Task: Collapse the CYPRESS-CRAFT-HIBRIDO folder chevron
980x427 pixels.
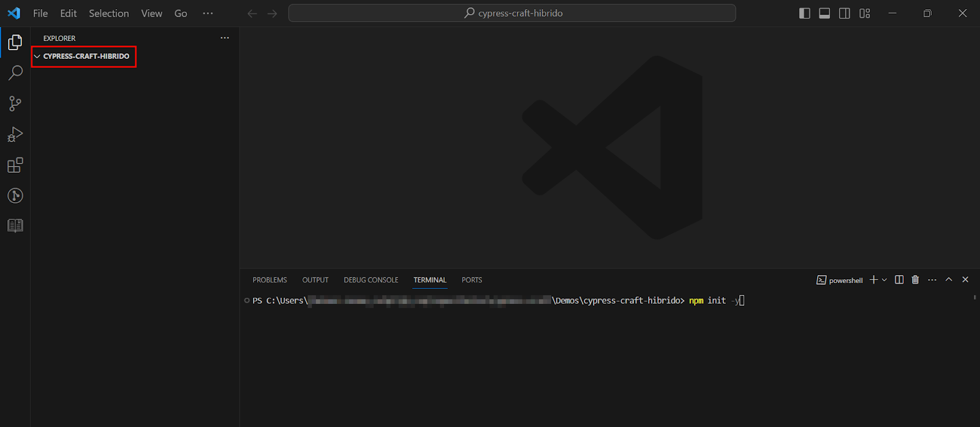Action: tap(37, 56)
